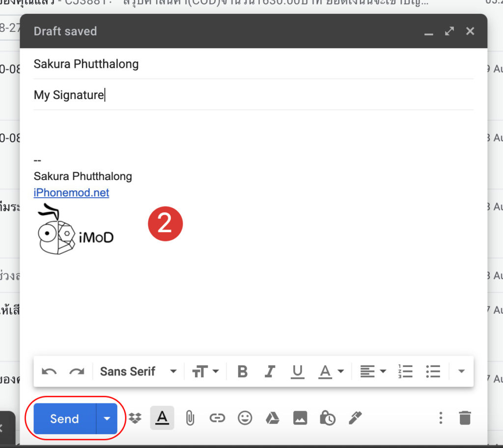
Task: Toggle confidential mode lock-clock icon
Action: pyautogui.click(x=327, y=418)
